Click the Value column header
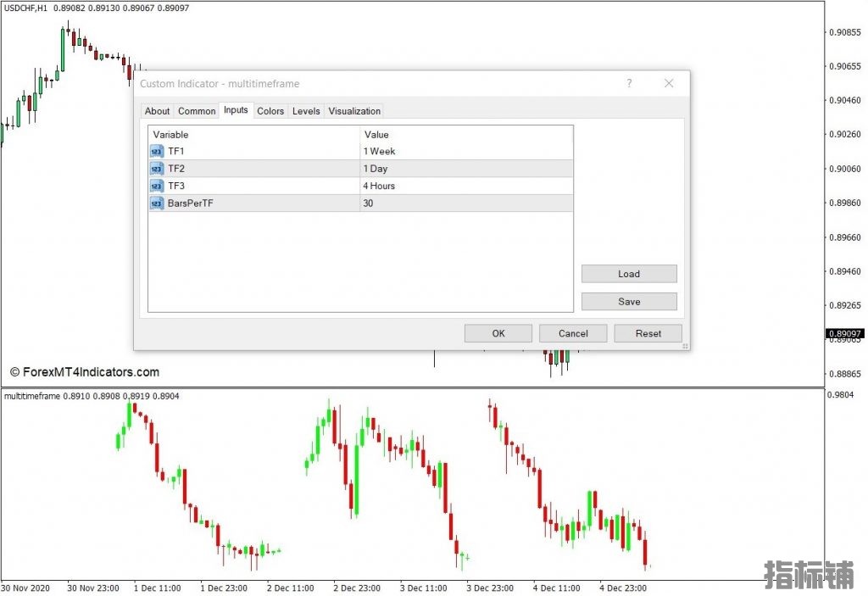 pyautogui.click(x=466, y=135)
